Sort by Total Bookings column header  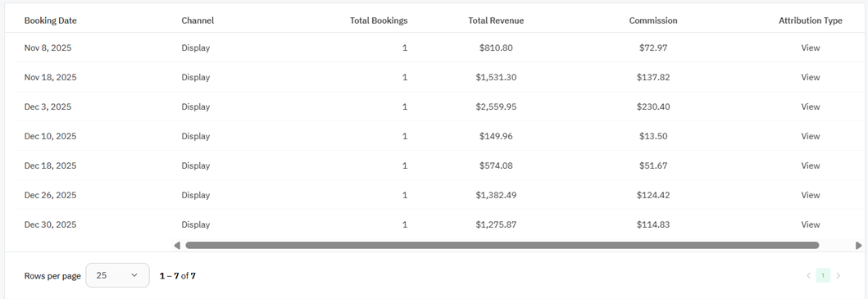(379, 20)
